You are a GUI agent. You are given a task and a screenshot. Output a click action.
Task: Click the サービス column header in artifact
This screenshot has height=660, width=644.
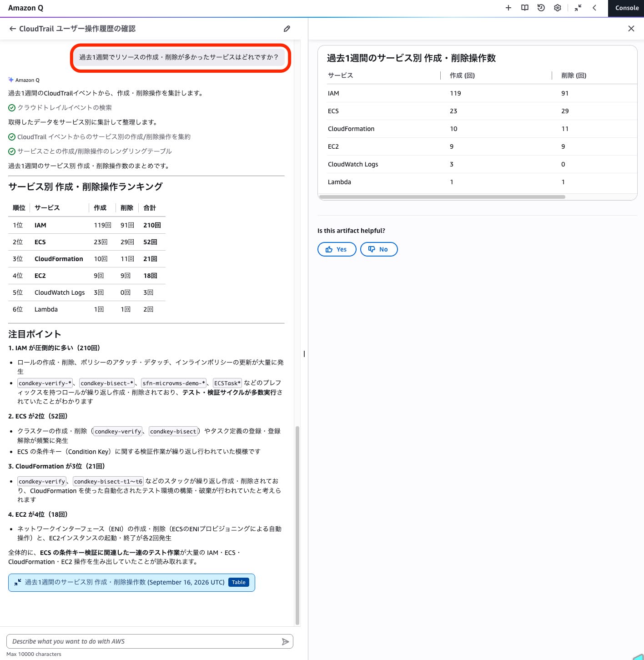click(341, 76)
